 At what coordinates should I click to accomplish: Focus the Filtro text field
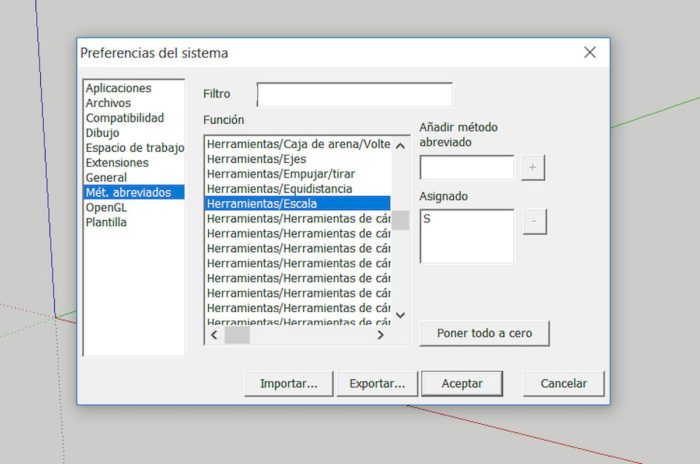tap(354, 94)
